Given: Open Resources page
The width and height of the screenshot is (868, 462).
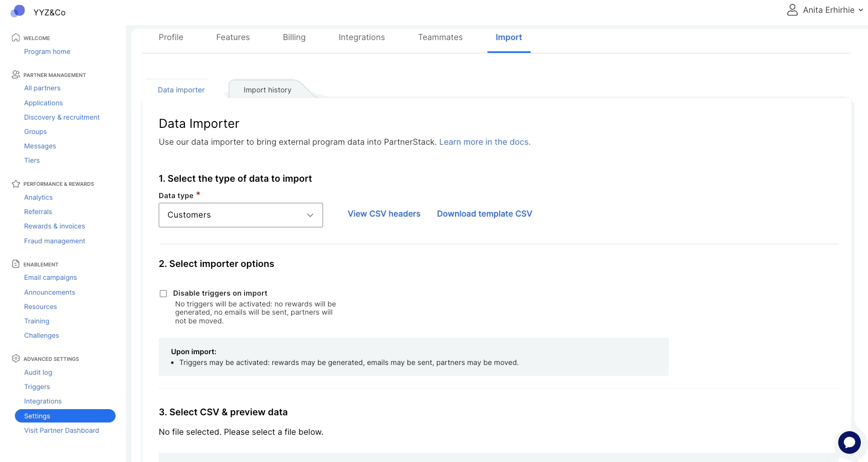Looking at the screenshot, I should coord(41,307).
